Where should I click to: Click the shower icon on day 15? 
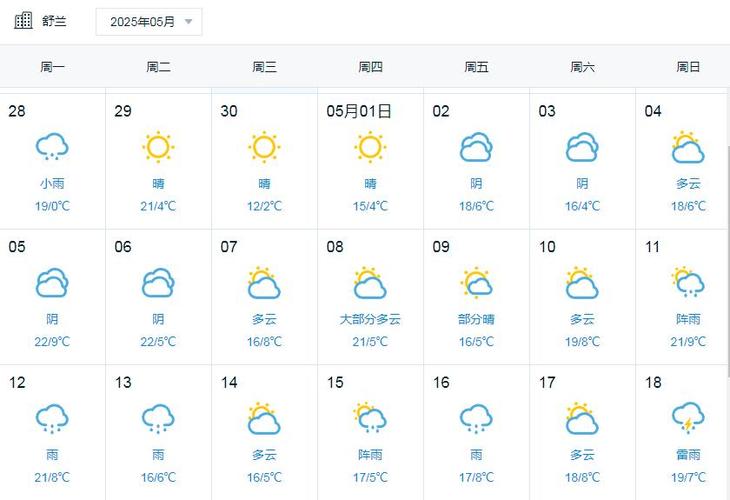click(x=371, y=418)
